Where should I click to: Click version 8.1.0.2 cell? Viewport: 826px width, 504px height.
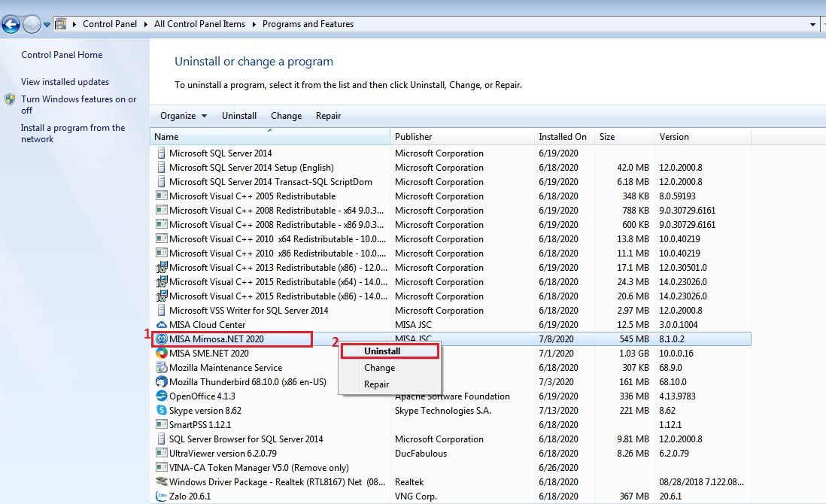672,339
